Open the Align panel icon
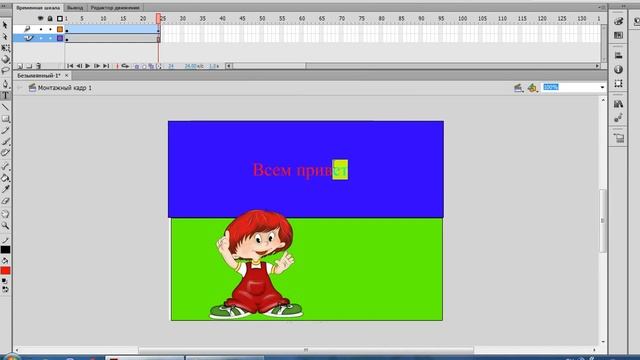The height and width of the screenshot is (360, 640). (x=618, y=56)
